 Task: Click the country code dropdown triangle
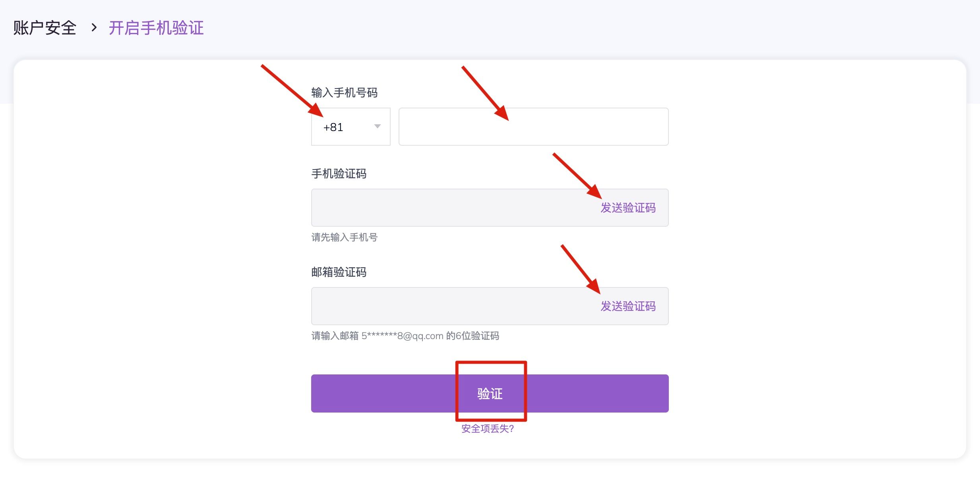pos(377,127)
